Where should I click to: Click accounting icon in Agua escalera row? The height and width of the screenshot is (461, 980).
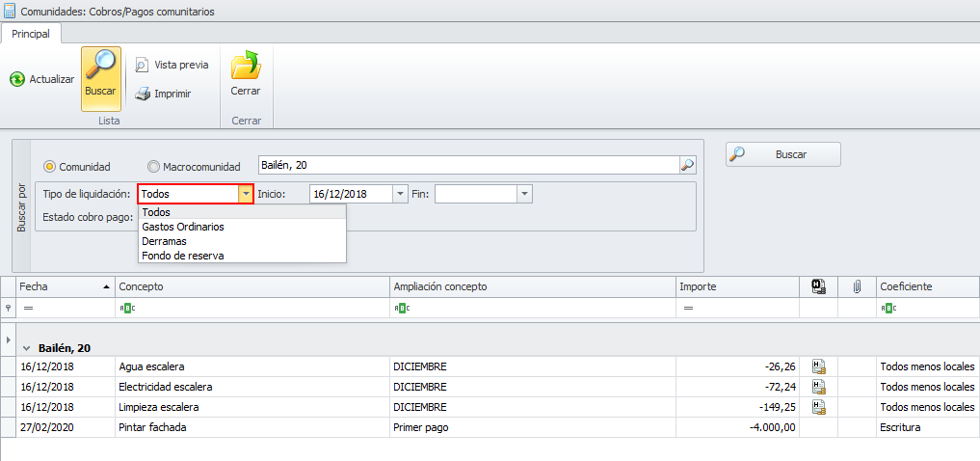(x=819, y=366)
